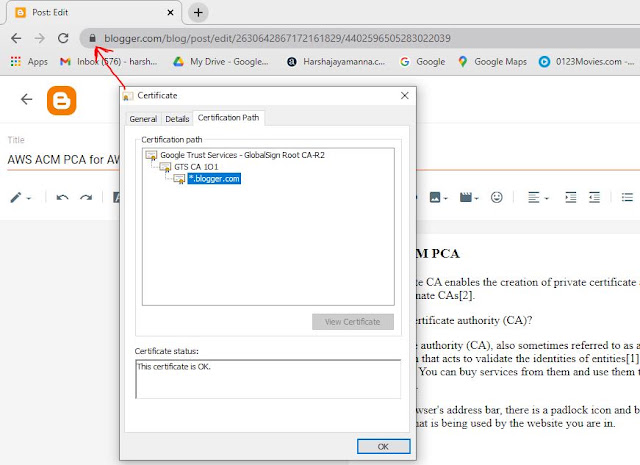The height and width of the screenshot is (465, 640).
Task: Insert an emoji with smiley icon
Action: click(x=497, y=198)
